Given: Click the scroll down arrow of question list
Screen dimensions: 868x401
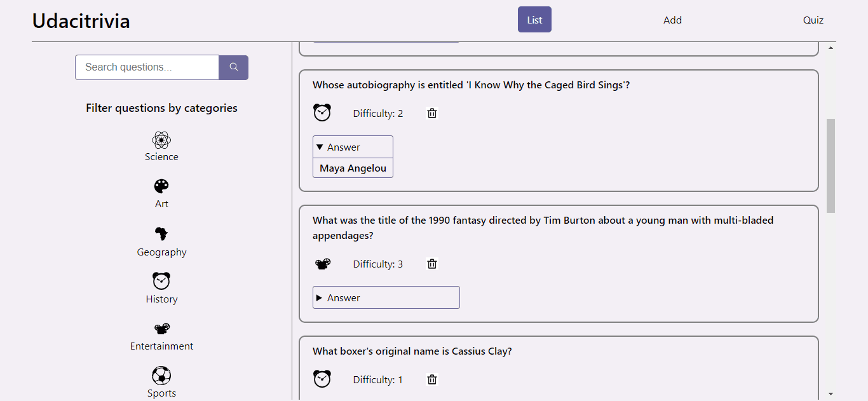Looking at the screenshot, I should pos(831,394).
